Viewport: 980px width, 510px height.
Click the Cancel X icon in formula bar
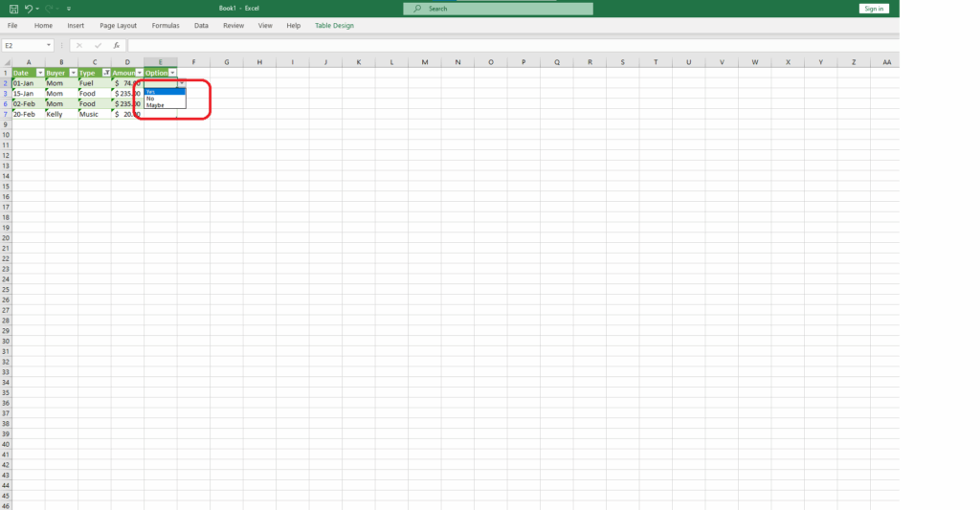pos(78,46)
